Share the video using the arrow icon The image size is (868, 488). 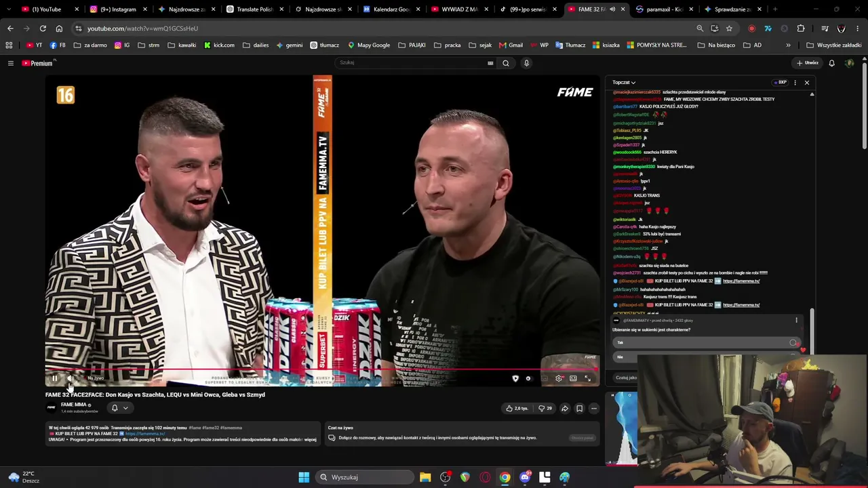pos(564,408)
